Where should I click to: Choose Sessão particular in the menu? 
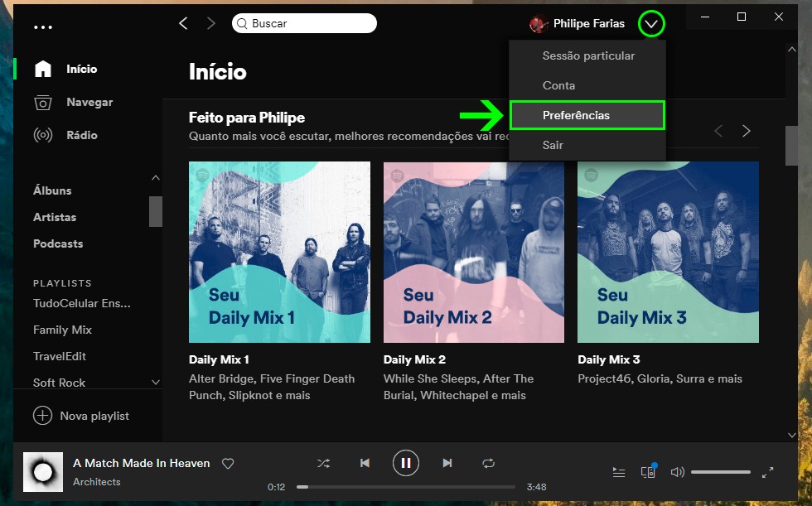point(588,55)
